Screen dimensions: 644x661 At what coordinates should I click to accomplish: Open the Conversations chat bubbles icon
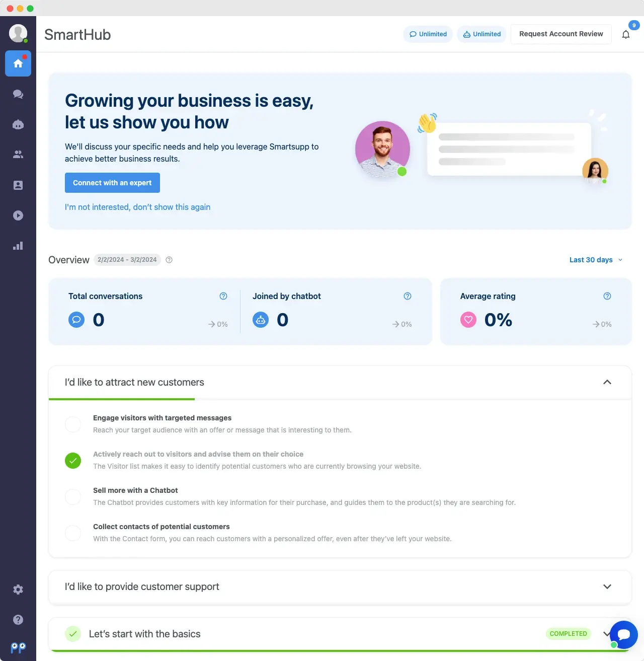click(18, 94)
